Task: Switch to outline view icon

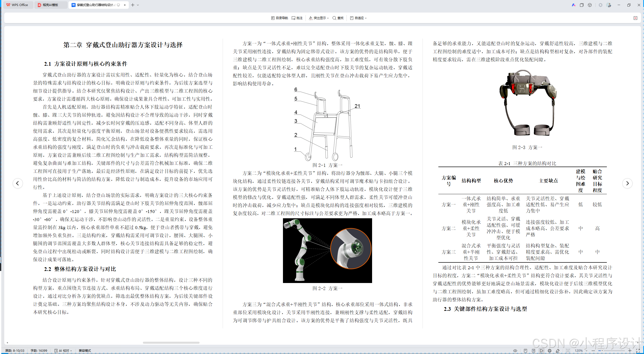Action: pyautogui.click(x=534, y=350)
